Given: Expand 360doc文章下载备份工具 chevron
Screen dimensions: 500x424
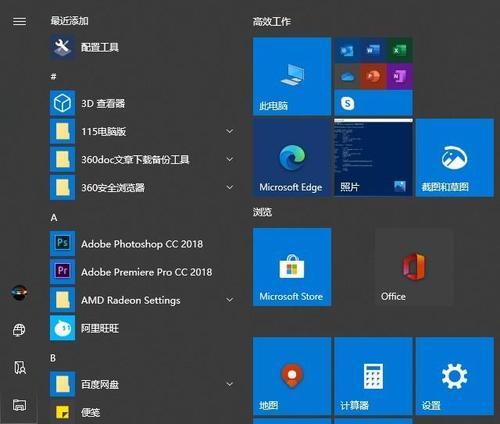Looking at the screenshot, I should coord(230,159).
